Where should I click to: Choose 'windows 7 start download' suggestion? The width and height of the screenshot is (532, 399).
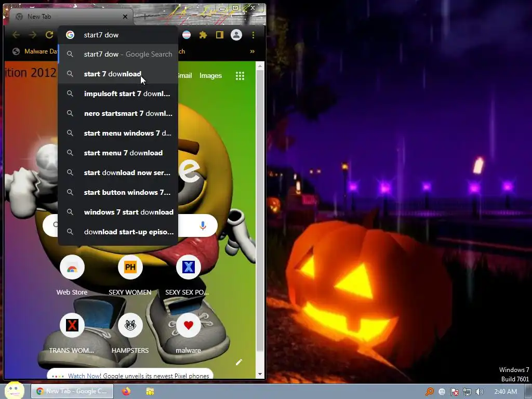coord(118,212)
